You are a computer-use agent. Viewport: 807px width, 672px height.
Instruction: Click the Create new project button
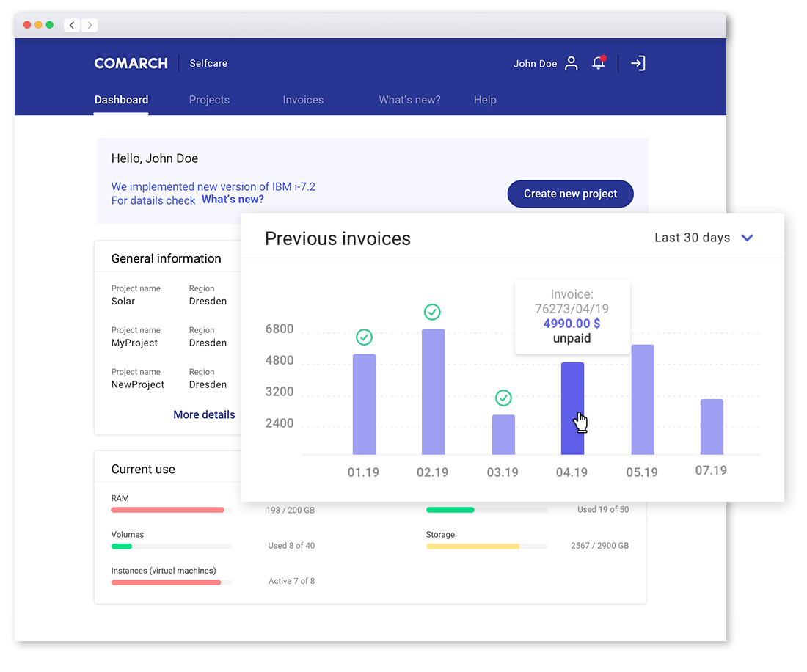pos(570,194)
